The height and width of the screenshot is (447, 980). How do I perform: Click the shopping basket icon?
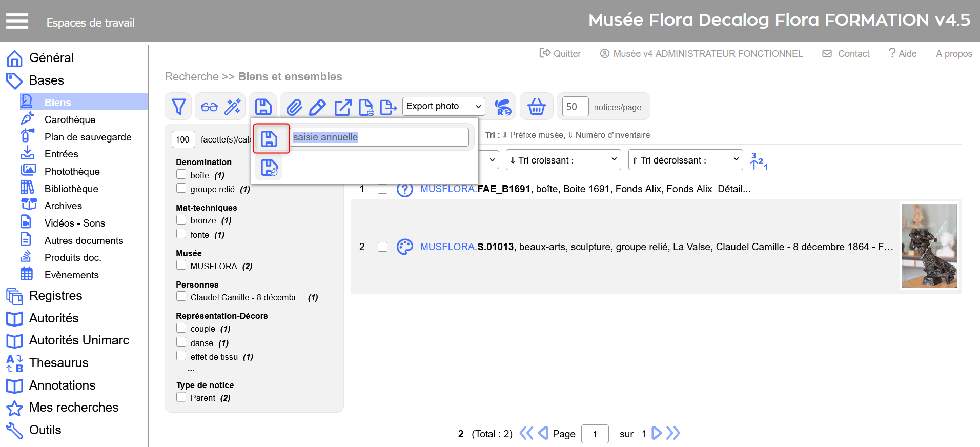pos(536,107)
